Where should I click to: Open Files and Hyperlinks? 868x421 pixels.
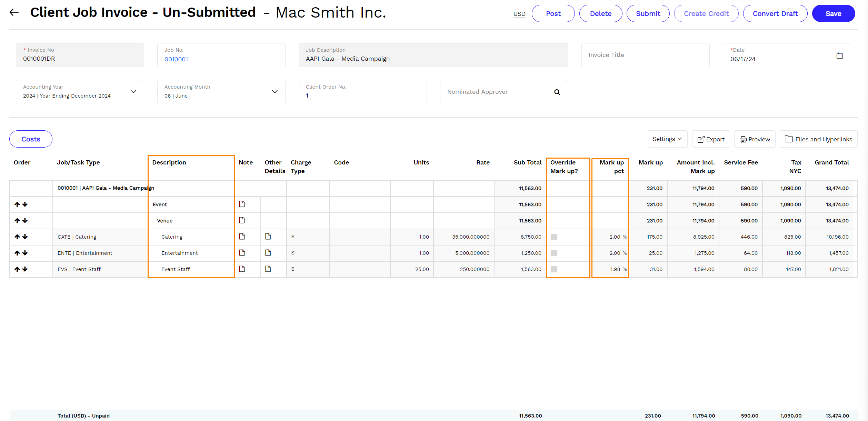(818, 139)
